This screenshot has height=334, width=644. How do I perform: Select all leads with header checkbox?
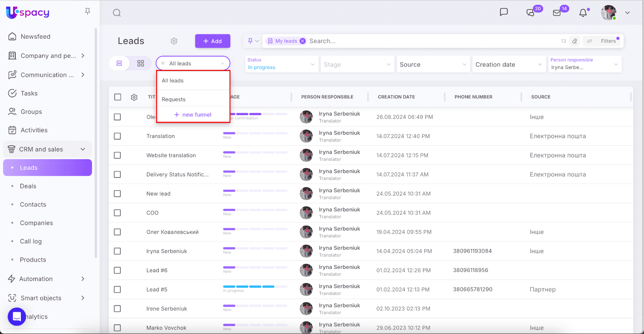[x=118, y=97]
